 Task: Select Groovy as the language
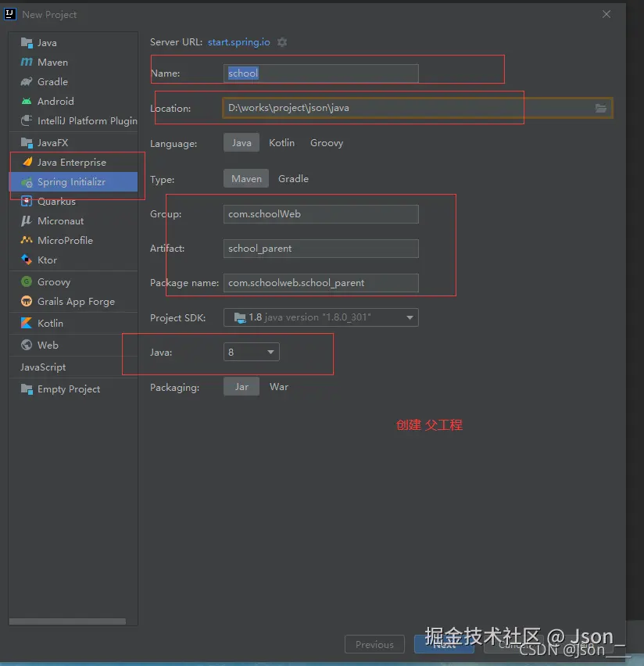pos(327,143)
